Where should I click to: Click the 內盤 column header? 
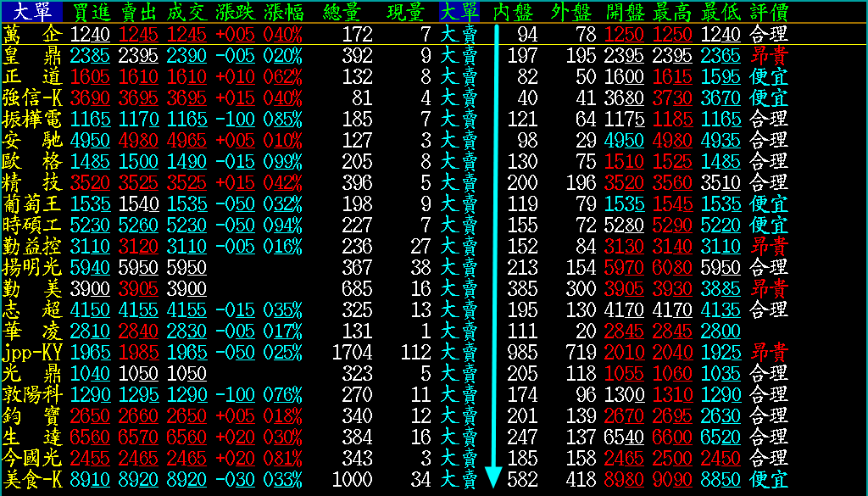pyautogui.click(x=514, y=12)
